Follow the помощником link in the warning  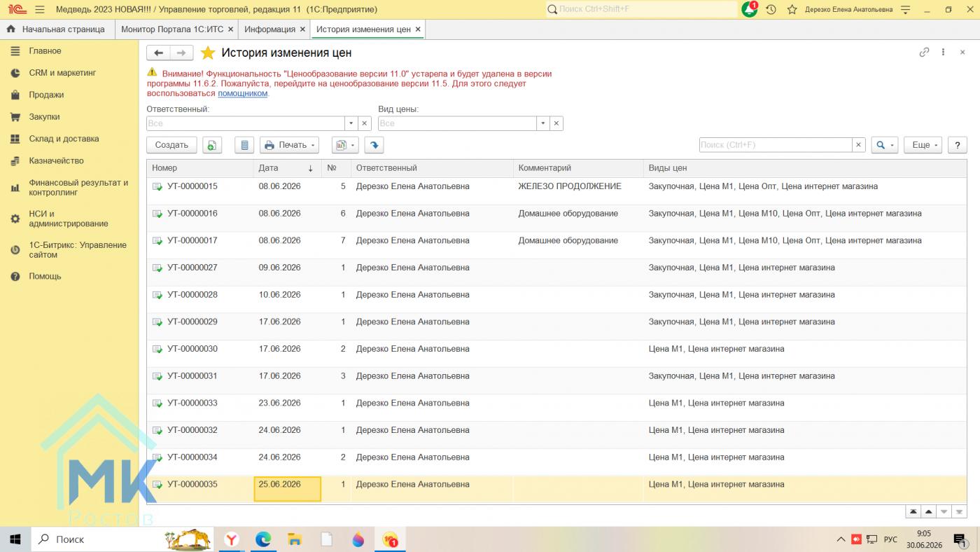click(x=243, y=93)
